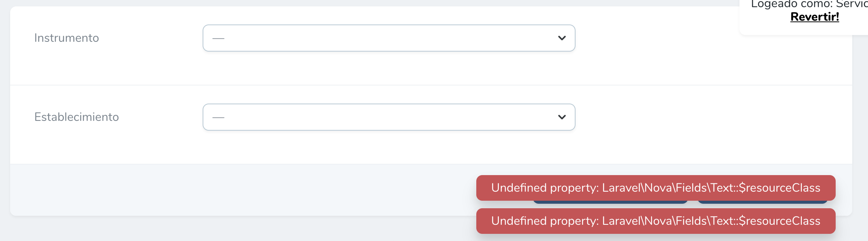Screen dimensions: 868x241
Task: Click the Instrumento dropdown chevron arrow
Action: pos(561,38)
